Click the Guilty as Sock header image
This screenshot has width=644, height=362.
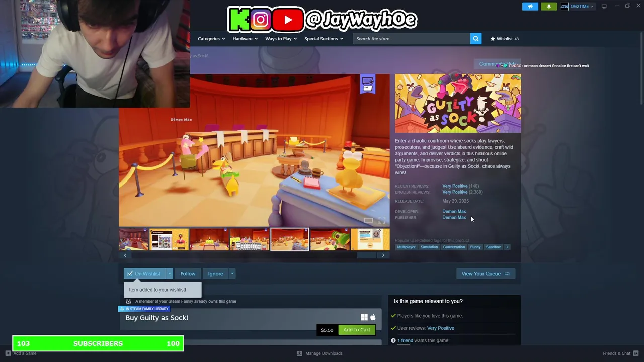click(458, 104)
